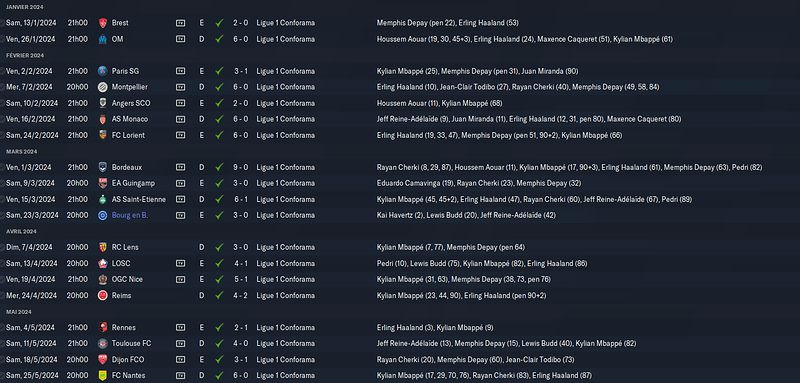The image size is (800, 383).
Task: Click the FÉVRIER 2024 month header
Action: (25, 55)
